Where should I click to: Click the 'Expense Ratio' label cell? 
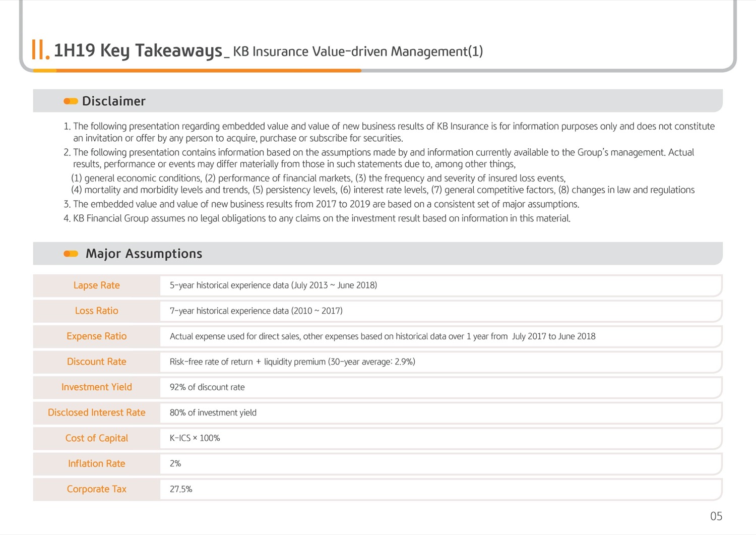click(96, 336)
